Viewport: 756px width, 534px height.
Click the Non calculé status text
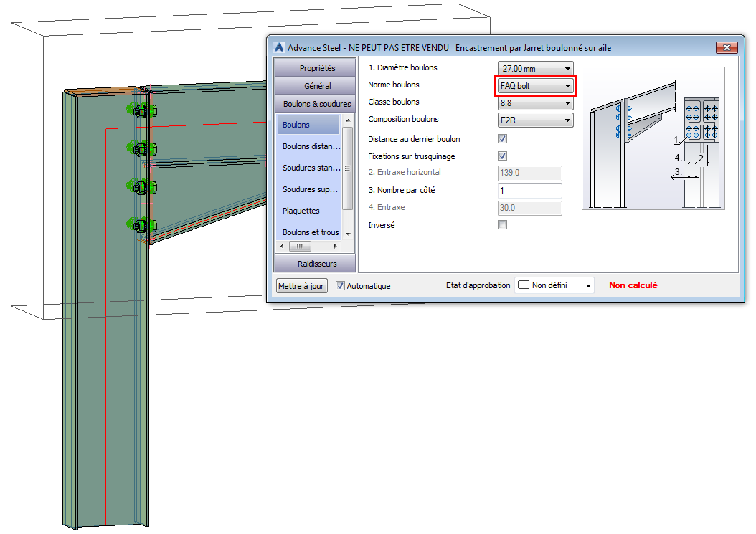(633, 285)
